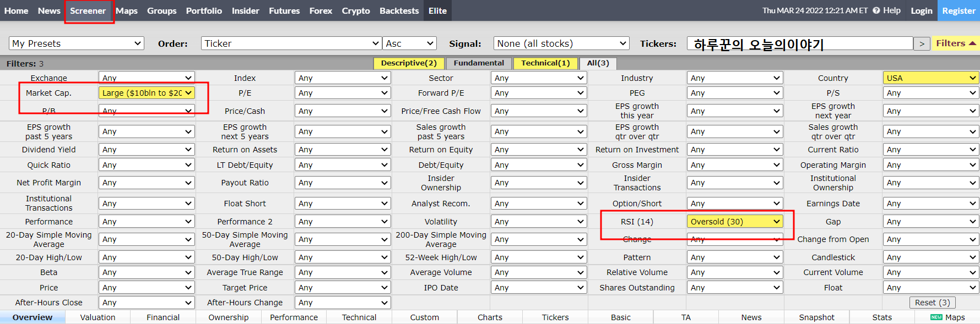Screen dimensions: 980x324
Task: Switch to the Ownership view tab
Action: point(229,317)
